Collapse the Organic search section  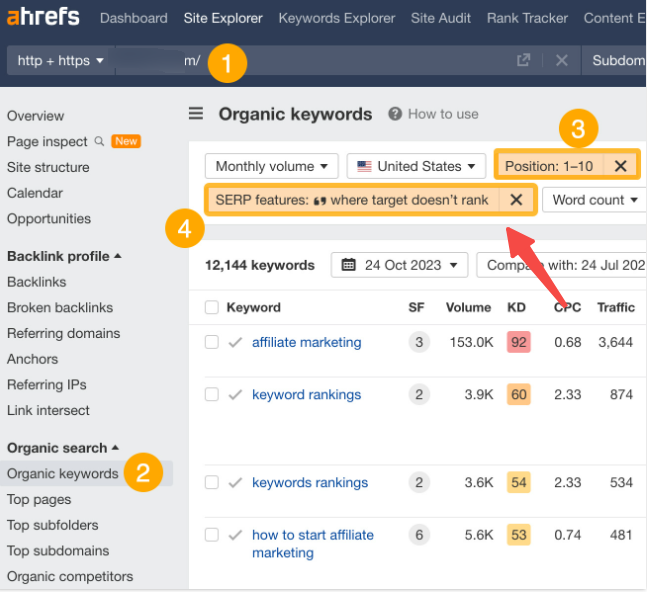click(63, 448)
